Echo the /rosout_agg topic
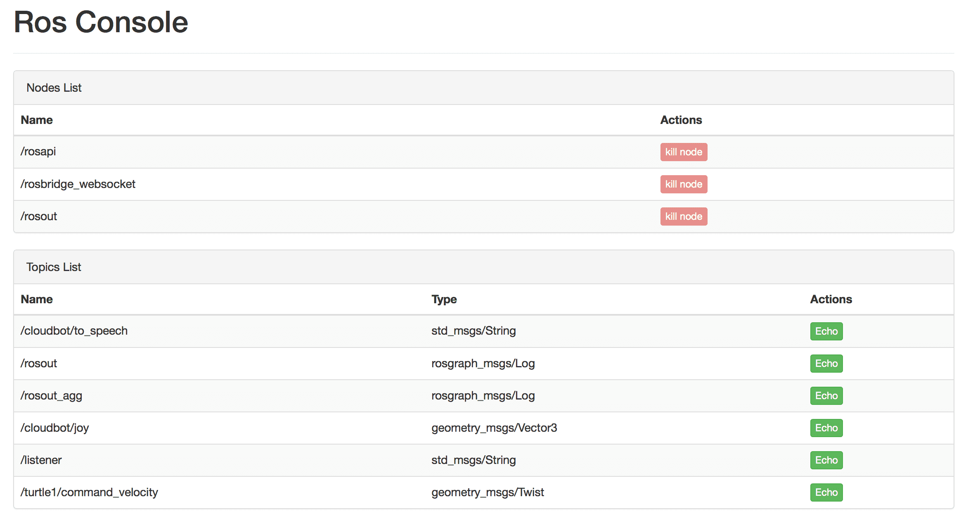Viewport: 980px width, 528px height. coord(826,396)
